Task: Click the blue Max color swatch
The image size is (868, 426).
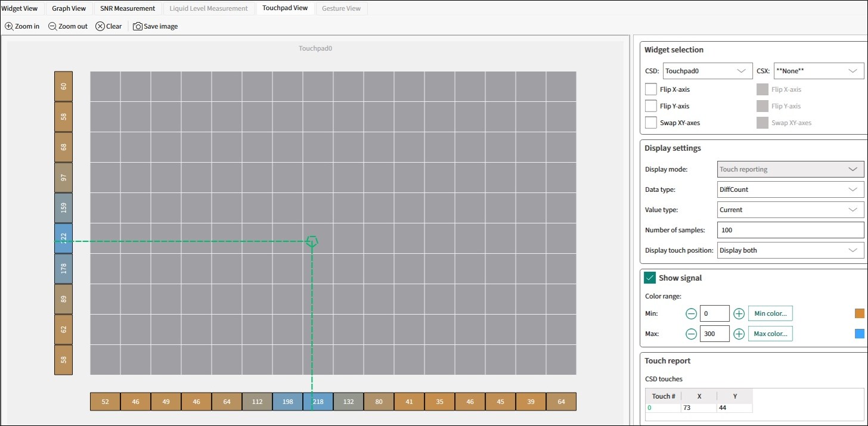Action: click(859, 334)
